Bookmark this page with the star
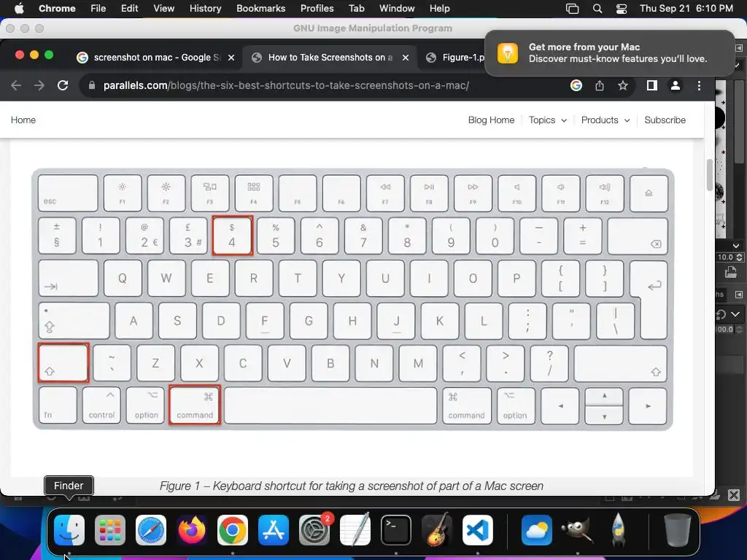The height and width of the screenshot is (560, 747). click(623, 85)
